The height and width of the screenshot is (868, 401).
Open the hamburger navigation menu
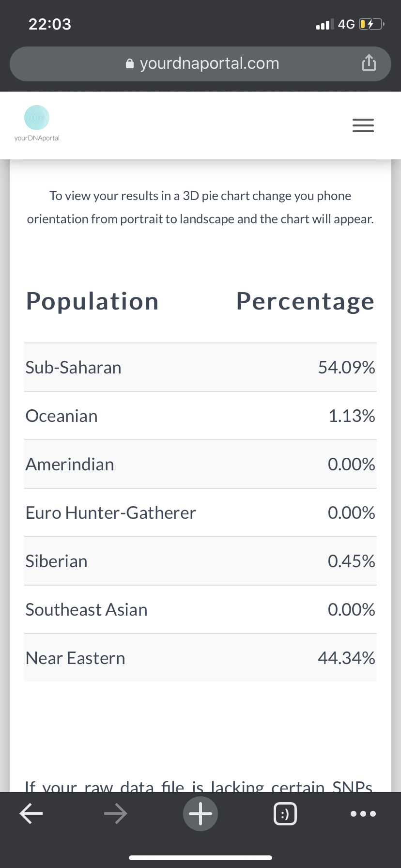[363, 125]
